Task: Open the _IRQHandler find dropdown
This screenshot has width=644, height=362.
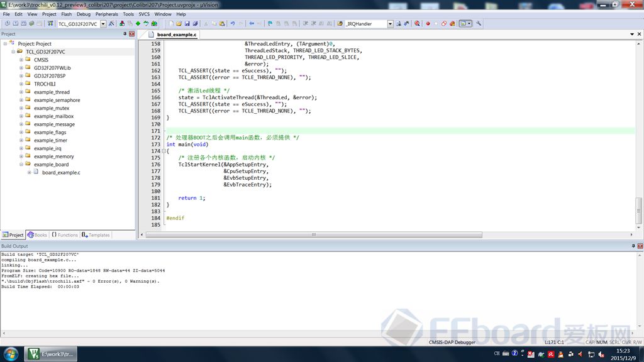Action: [x=390, y=23]
